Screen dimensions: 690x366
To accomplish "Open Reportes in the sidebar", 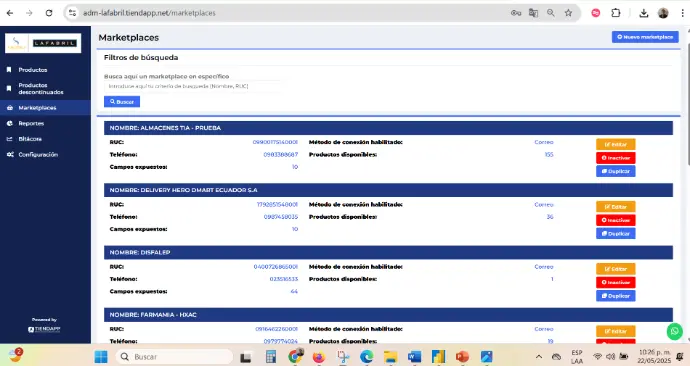I will click(x=31, y=124).
